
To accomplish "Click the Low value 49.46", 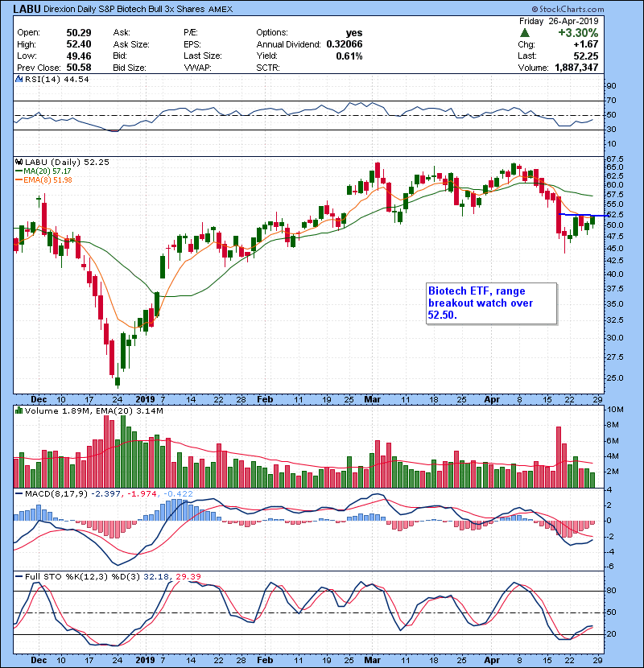I will tap(79, 56).
